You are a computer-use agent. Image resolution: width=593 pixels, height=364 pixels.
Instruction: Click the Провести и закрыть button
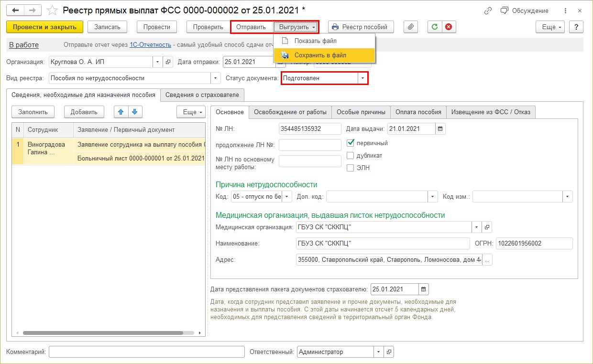click(x=45, y=27)
